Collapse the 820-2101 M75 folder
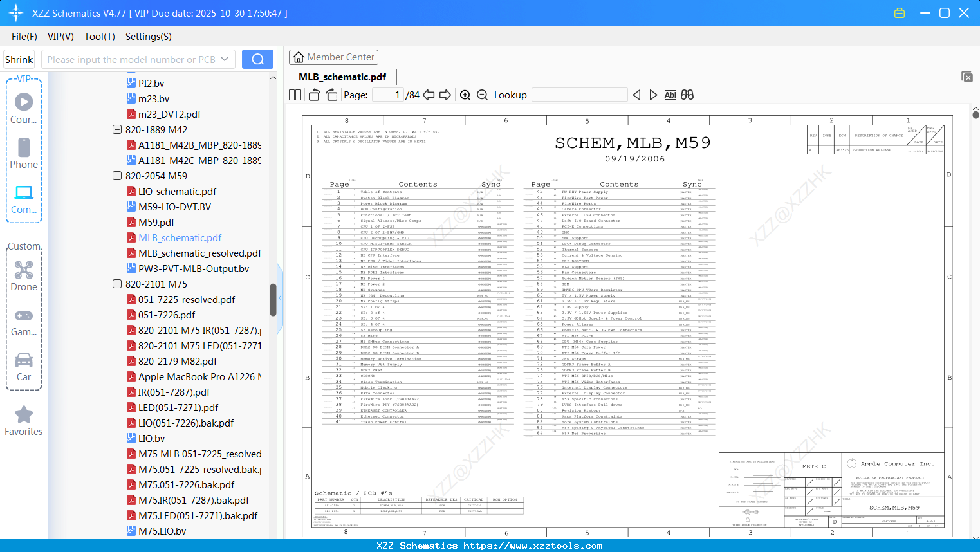The width and height of the screenshot is (980, 552). pos(117,284)
